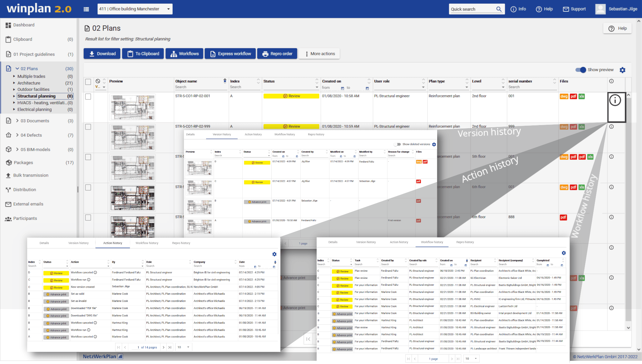Open Participants in the sidebar

(25, 218)
